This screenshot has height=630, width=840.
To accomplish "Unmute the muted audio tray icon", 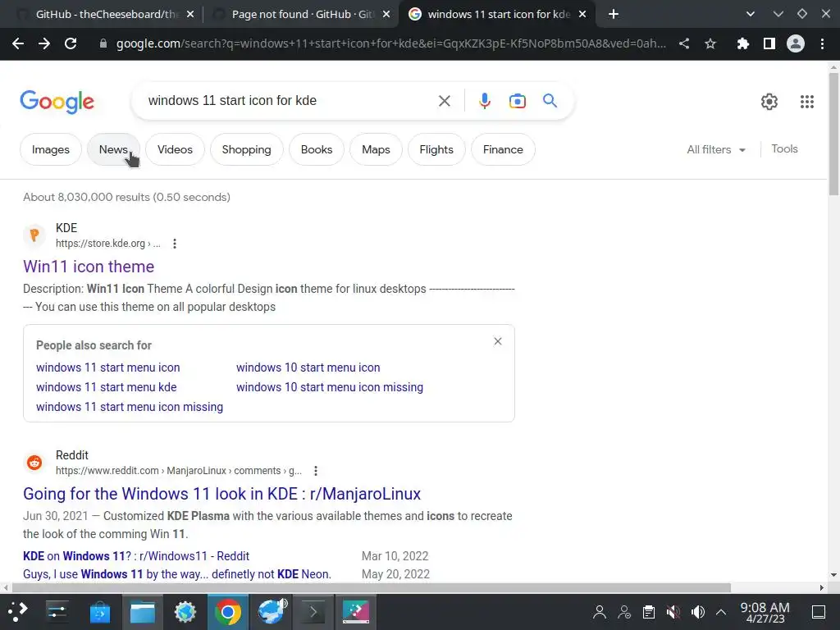I will [x=673, y=612].
